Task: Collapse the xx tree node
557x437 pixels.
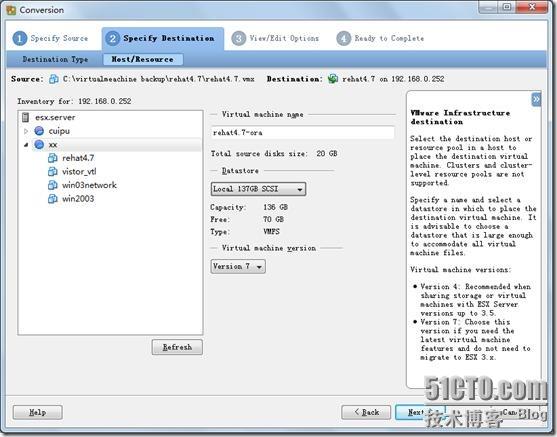Action: (x=26, y=145)
